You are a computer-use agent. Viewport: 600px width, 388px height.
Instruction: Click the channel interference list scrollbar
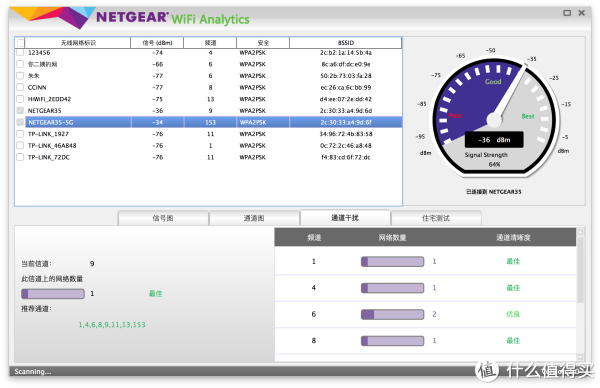coord(580,295)
